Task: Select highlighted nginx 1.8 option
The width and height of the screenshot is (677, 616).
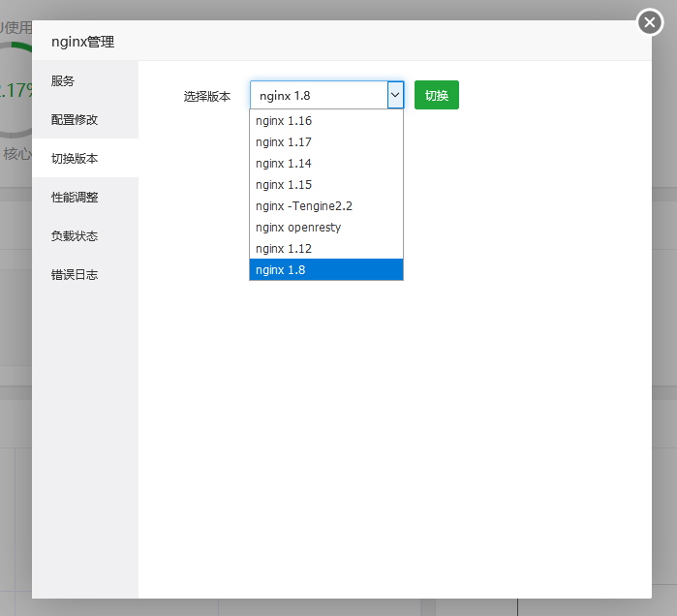Action: tap(326, 270)
